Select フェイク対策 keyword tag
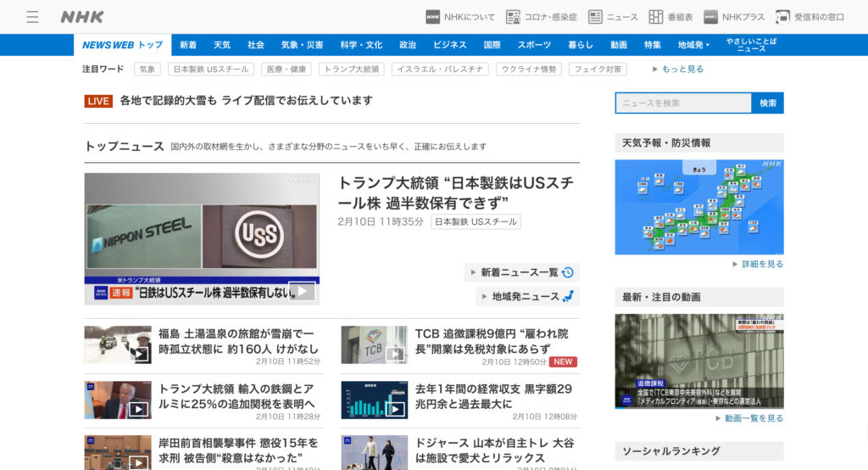 point(598,70)
